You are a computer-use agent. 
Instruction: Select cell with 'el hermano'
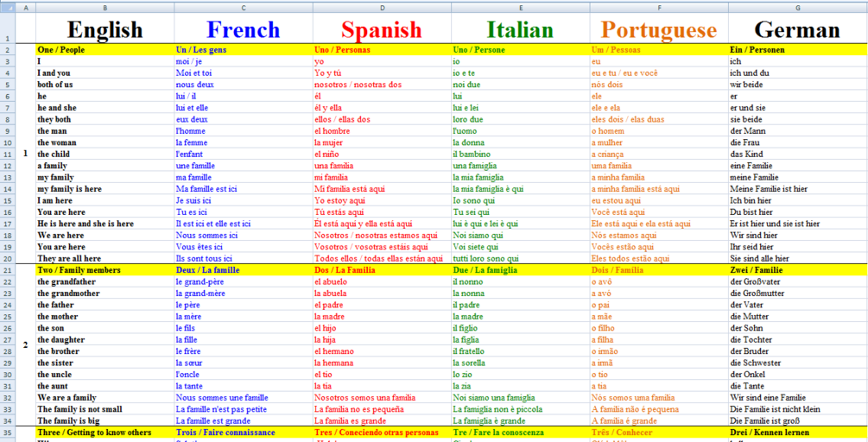(382, 351)
